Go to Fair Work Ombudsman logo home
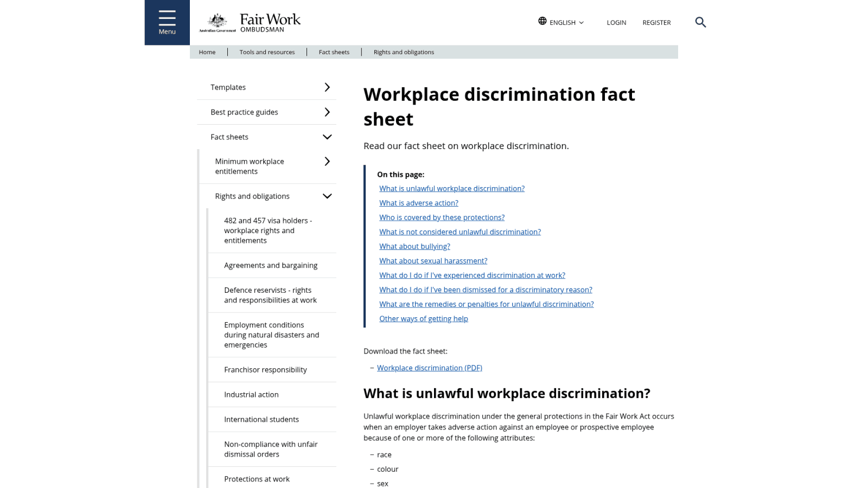This screenshot has width=868, height=488. point(250,22)
